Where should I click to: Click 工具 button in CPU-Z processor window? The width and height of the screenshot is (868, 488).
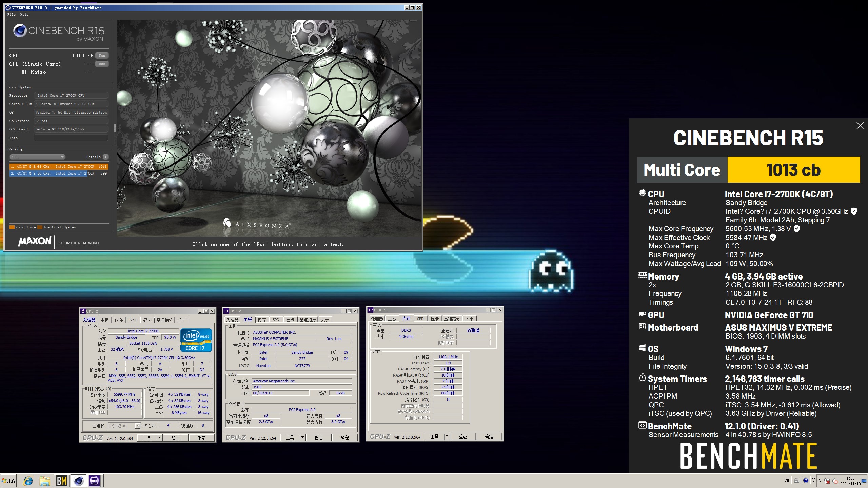tap(147, 438)
